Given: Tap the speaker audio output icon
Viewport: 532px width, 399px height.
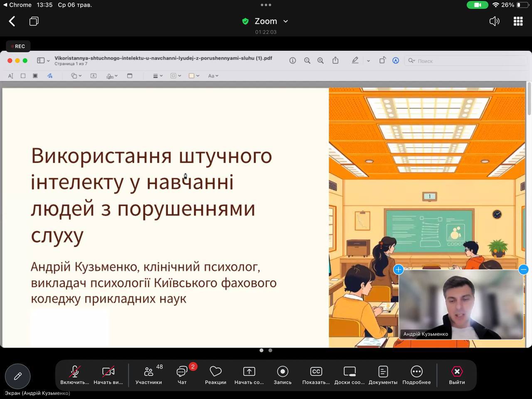Looking at the screenshot, I should [x=494, y=21].
